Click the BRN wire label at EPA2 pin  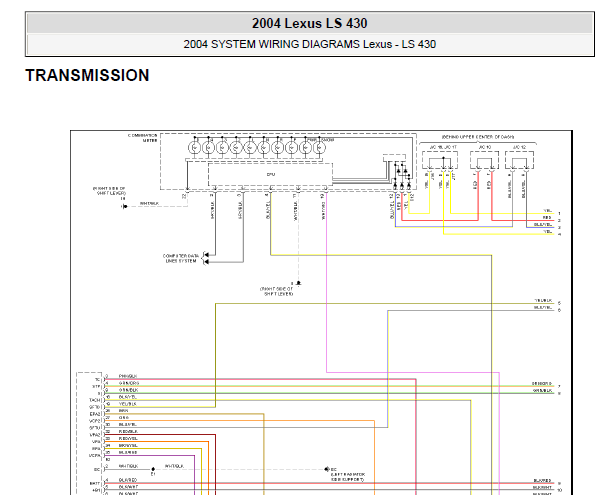123,410
